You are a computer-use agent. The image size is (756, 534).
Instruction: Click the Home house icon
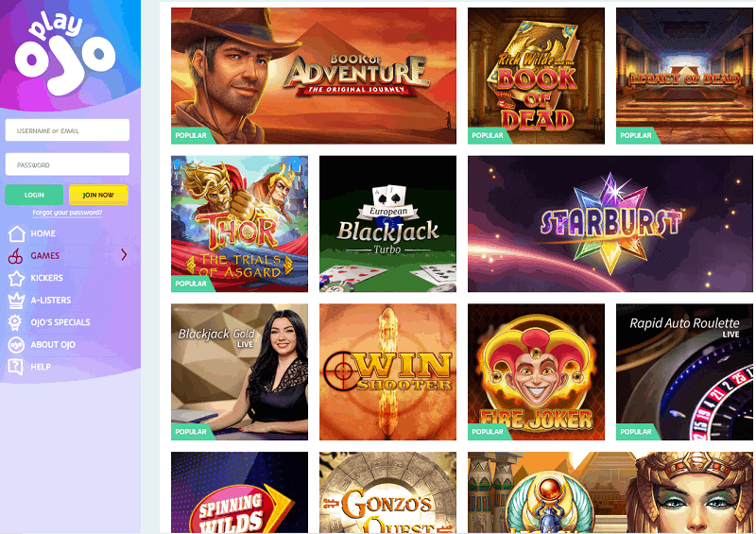16,233
